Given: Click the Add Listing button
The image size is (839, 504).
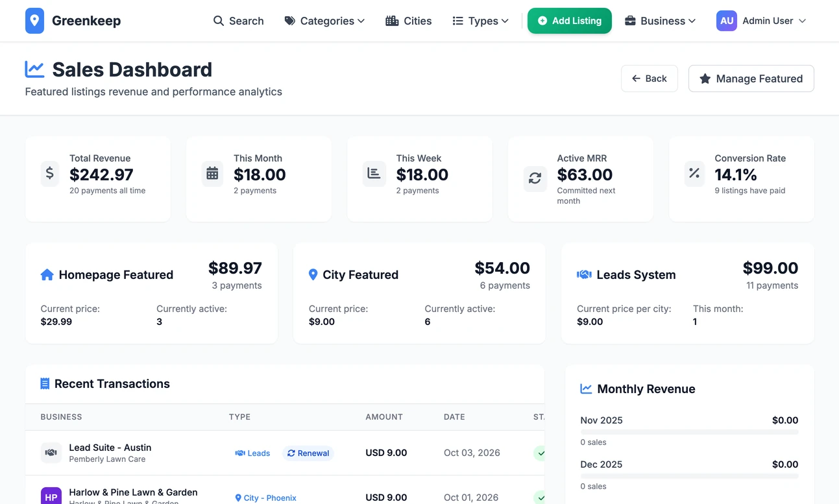Looking at the screenshot, I should tap(570, 21).
